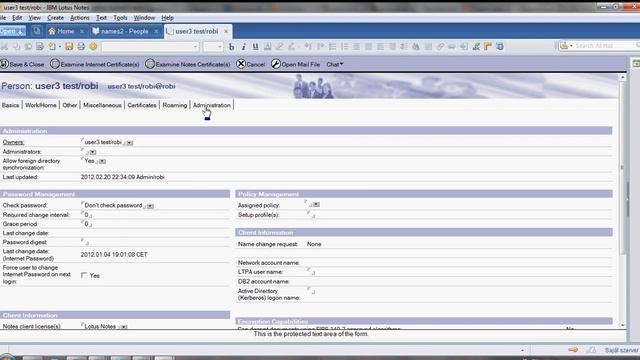Open the Actions menu
This screenshot has height=360, width=640.
[x=80, y=18]
